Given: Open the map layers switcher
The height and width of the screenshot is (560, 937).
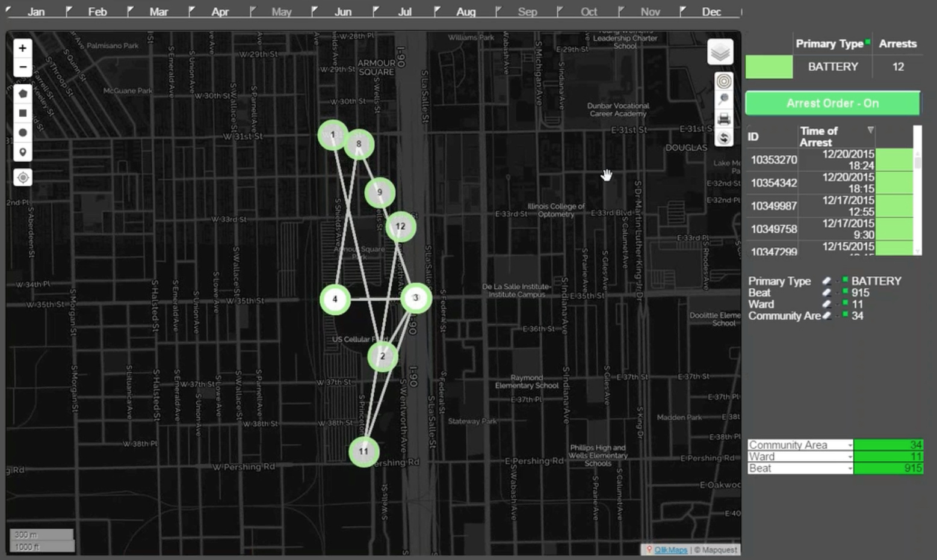Looking at the screenshot, I should coord(720,52).
